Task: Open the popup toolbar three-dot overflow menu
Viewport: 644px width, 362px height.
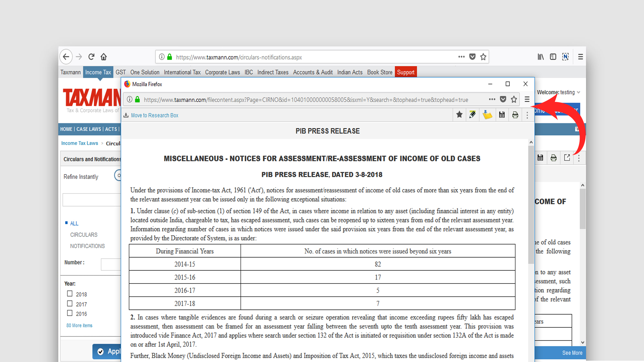Action: tap(527, 115)
